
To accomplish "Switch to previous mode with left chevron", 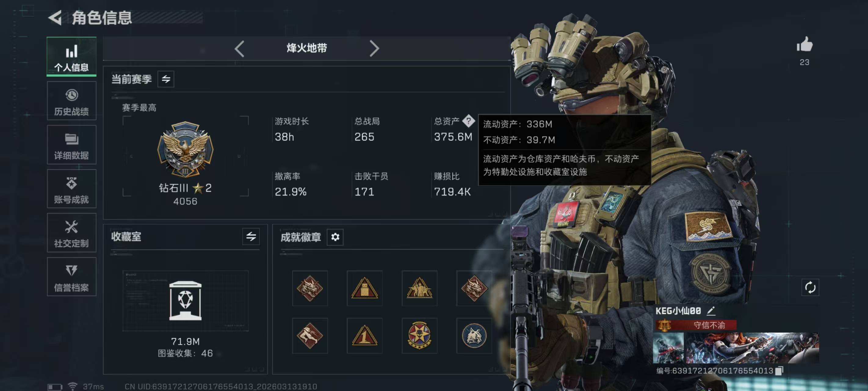I will [239, 49].
